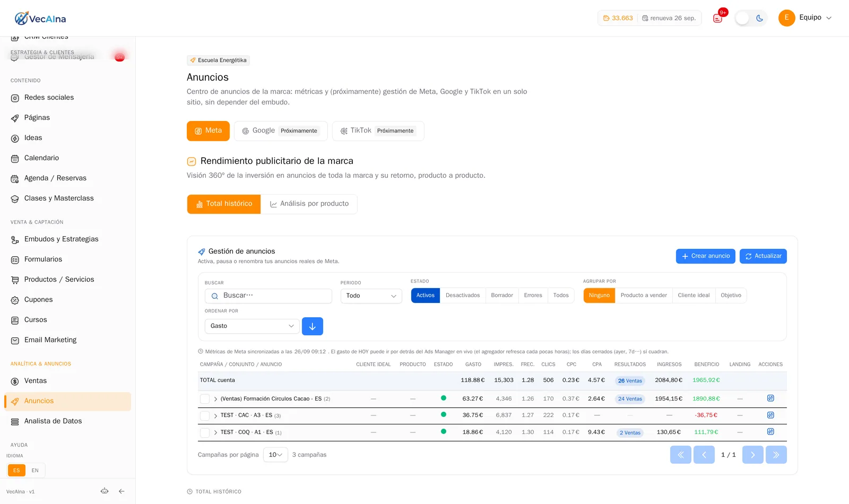This screenshot has width=849, height=504.
Task: Toggle sort direction arrow button
Action: pos(313,326)
